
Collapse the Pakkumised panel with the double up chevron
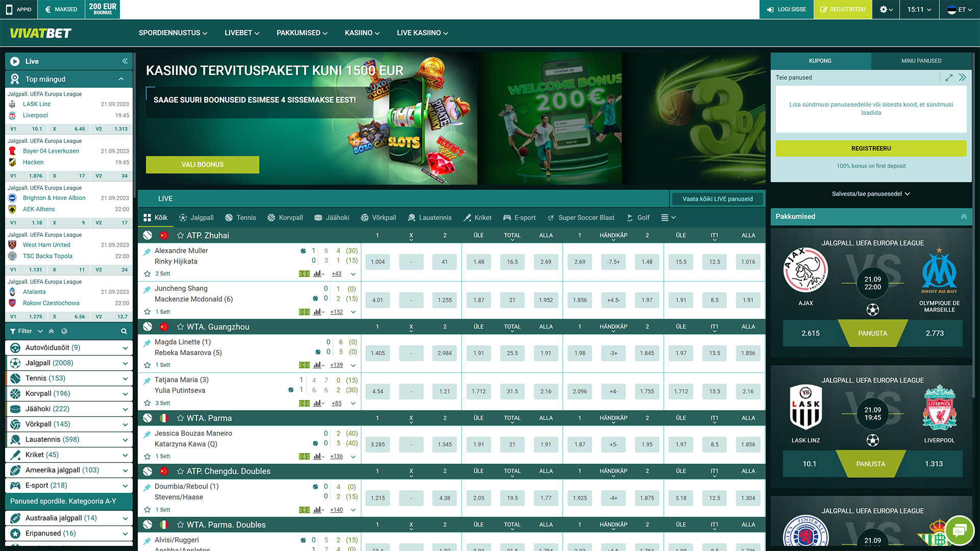(x=964, y=216)
